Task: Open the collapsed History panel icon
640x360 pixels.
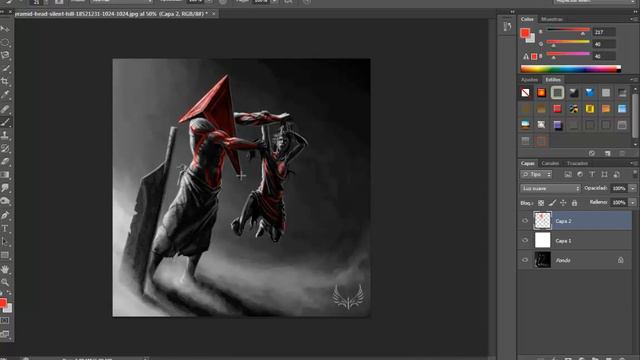Action: pyautogui.click(x=507, y=27)
